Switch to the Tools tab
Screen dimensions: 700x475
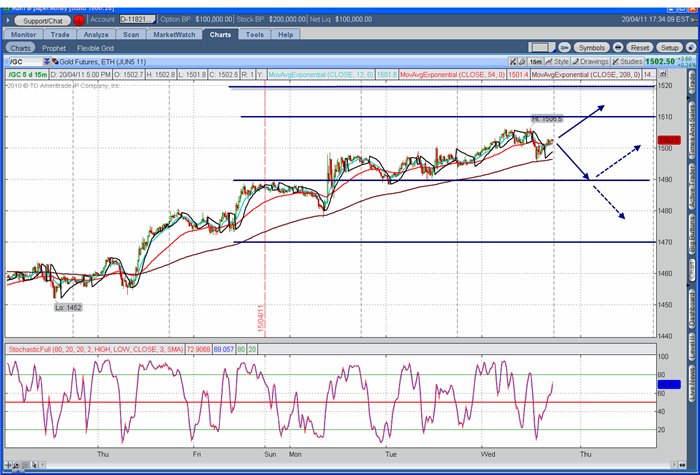254,34
